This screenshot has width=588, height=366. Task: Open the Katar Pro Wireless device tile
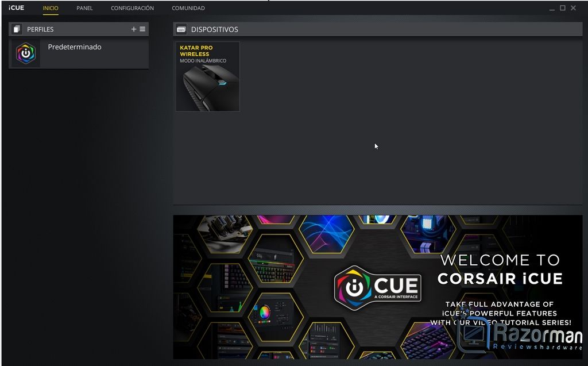(x=208, y=76)
